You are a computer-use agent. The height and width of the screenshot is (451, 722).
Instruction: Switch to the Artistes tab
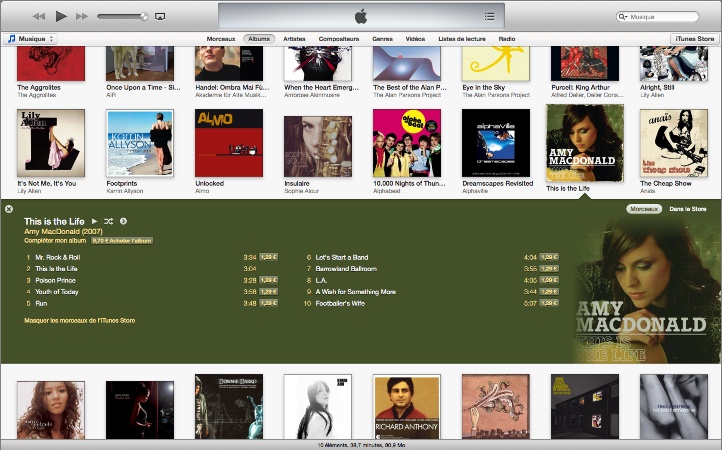pos(294,39)
